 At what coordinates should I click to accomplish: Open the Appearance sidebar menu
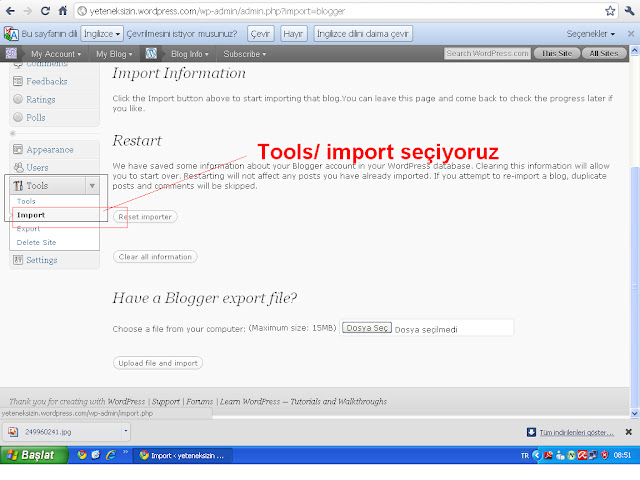(50, 150)
